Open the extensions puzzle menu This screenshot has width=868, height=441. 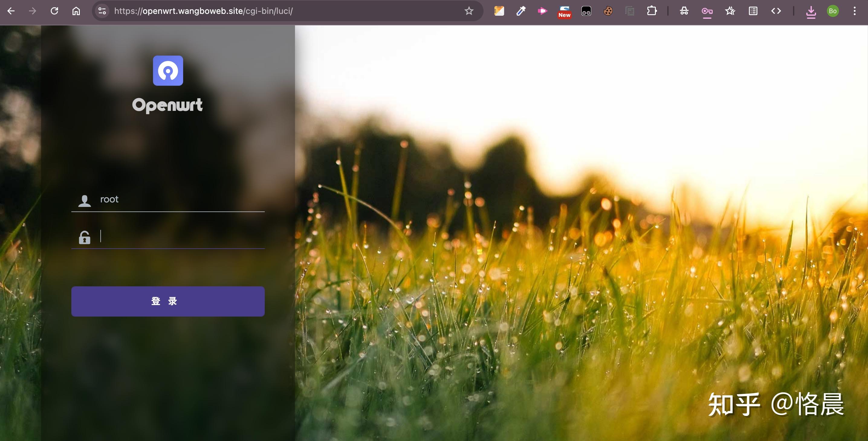point(652,11)
